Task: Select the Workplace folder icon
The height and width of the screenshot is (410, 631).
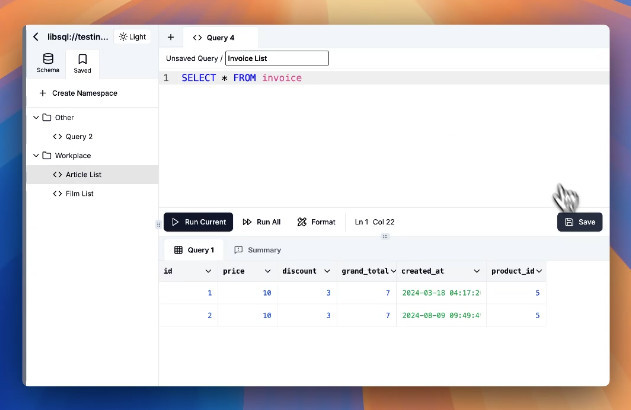Action: pyautogui.click(x=47, y=155)
